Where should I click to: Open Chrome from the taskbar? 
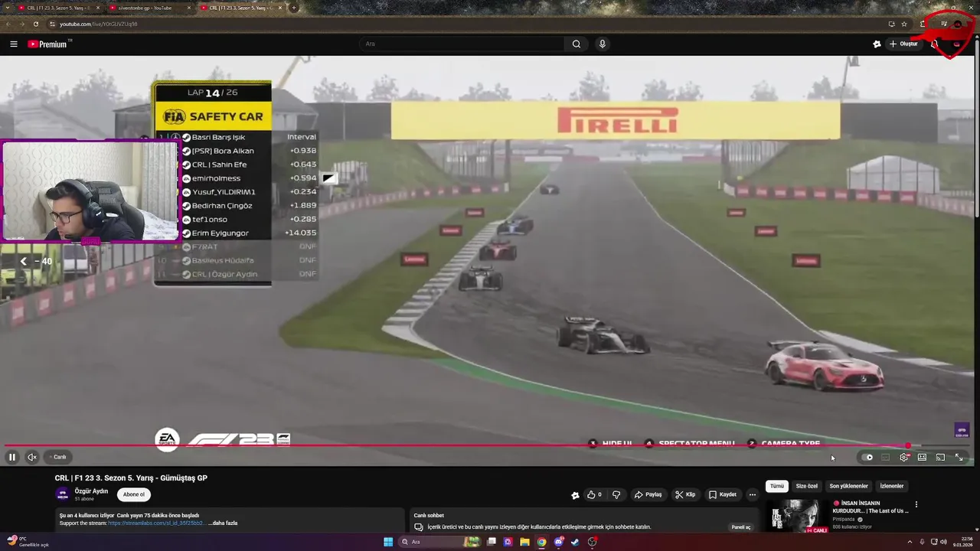pos(541,542)
